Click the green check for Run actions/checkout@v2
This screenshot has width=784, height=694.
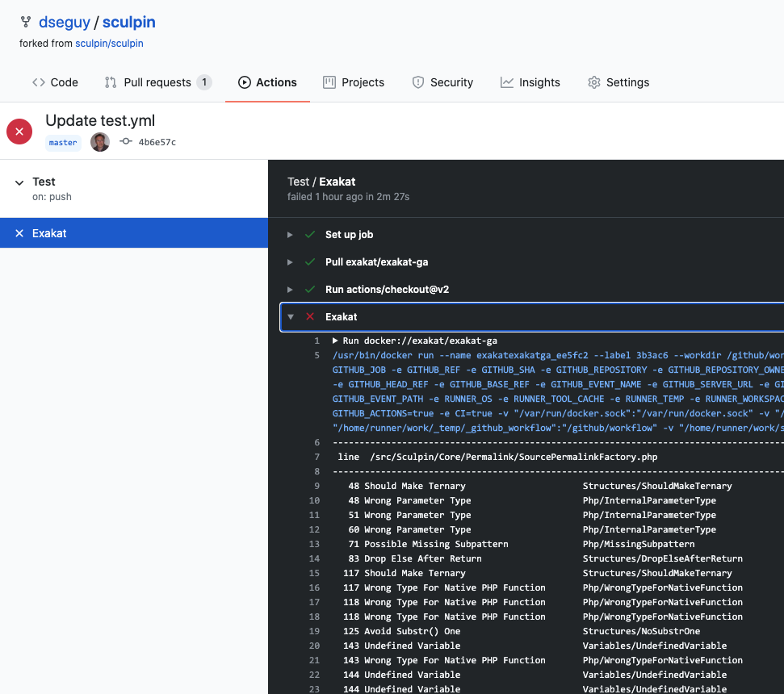(310, 289)
